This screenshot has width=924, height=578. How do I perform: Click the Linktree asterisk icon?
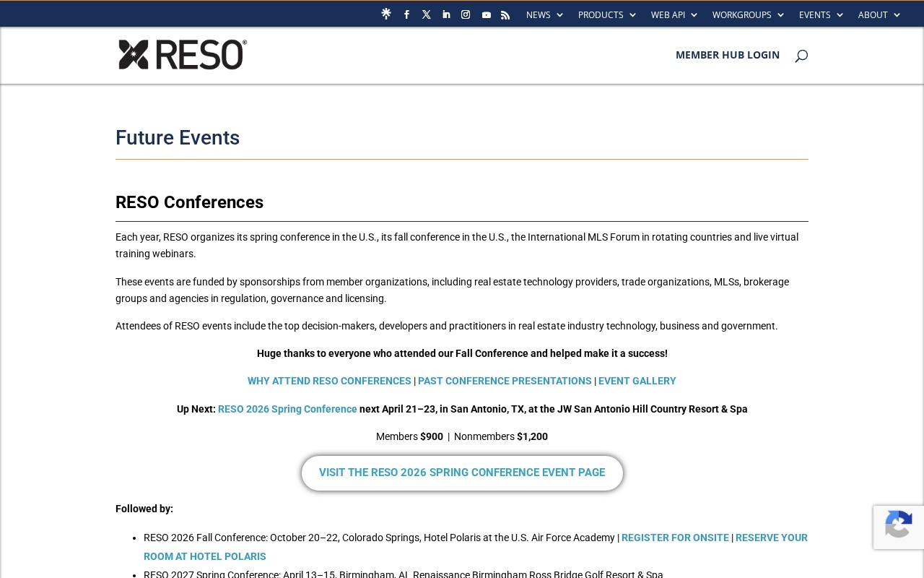(x=386, y=14)
